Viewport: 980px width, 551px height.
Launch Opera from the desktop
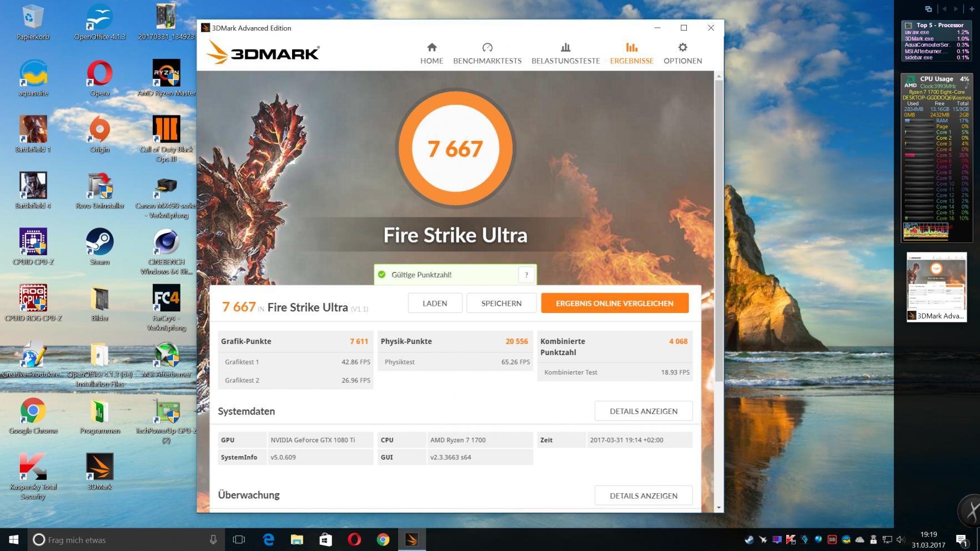coord(100,78)
